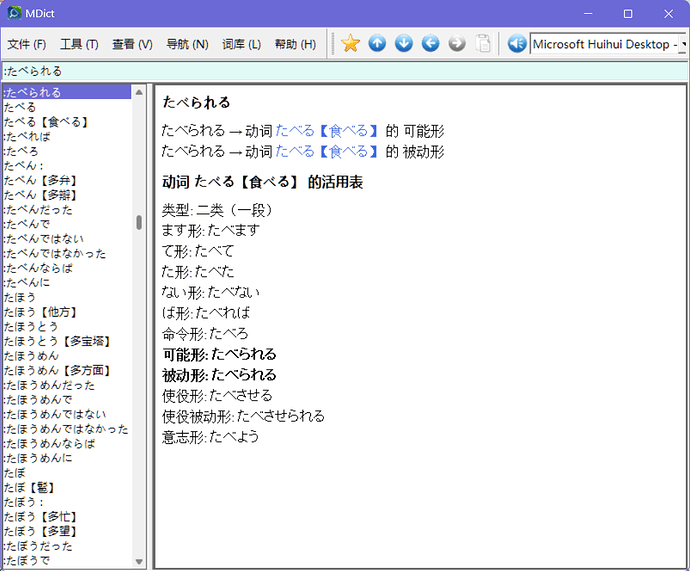
Task: Select list entry :たべんならば
Action: 66,268
